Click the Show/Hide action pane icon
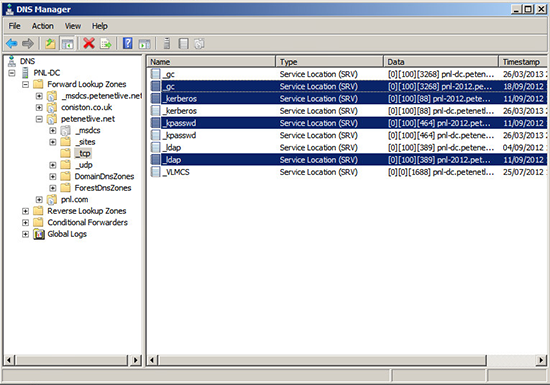 [x=145, y=44]
